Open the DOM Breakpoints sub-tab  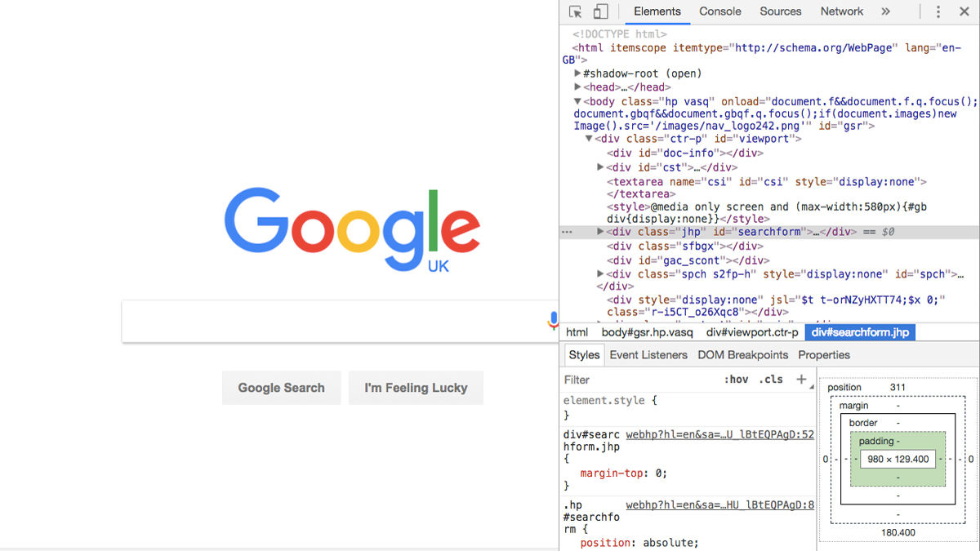pos(743,355)
